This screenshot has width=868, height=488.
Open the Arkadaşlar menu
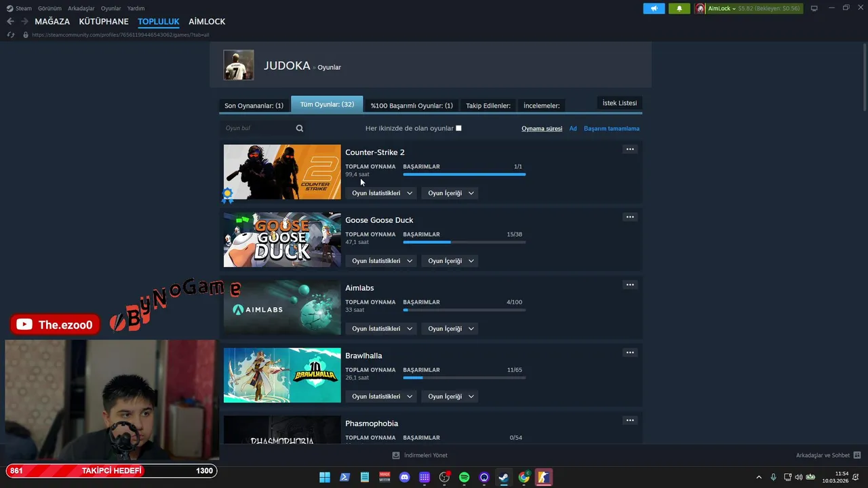81,8
